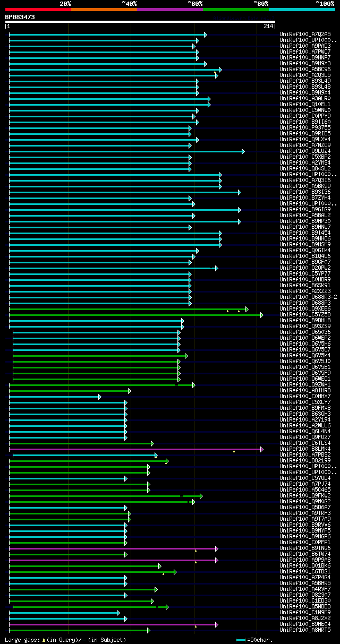
Task: Click the query length value 214
Action: (x=268, y=27)
